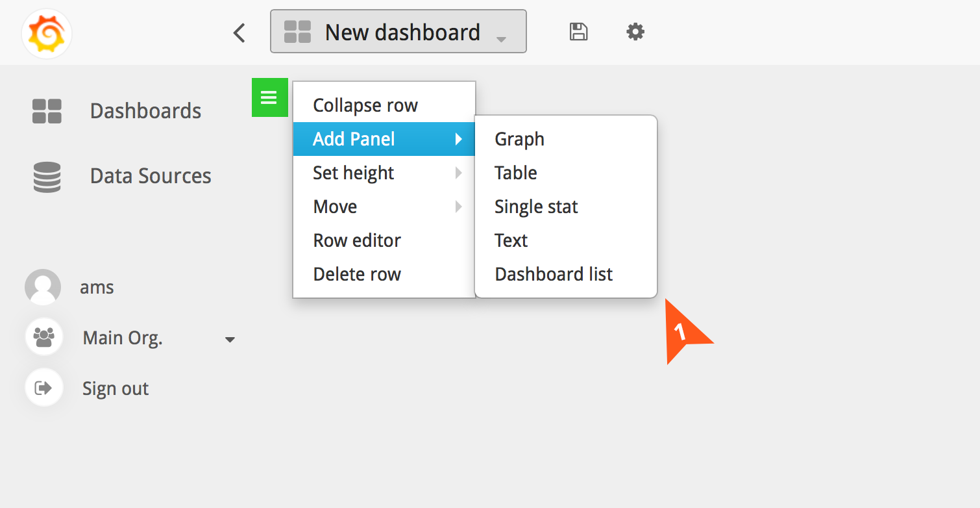Choose Single stat panel type
The width and height of the screenshot is (980, 508).
point(536,207)
